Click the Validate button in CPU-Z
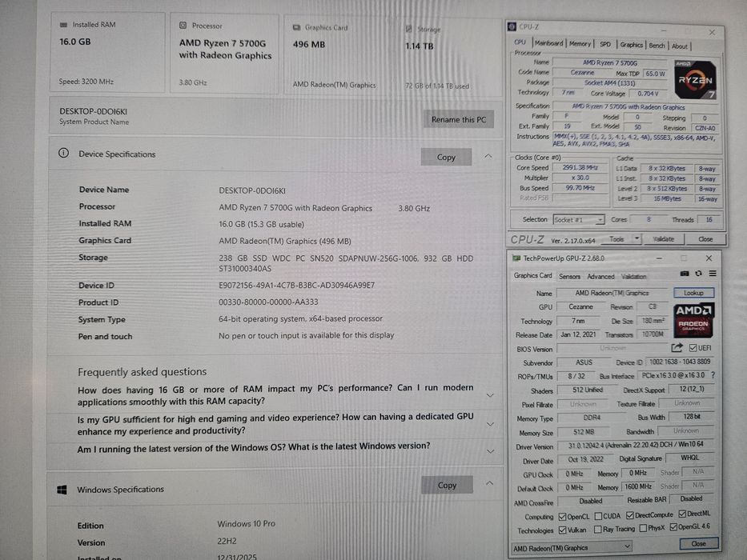The image size is (747, 560). pyautogui.click(x=663, y=239)
